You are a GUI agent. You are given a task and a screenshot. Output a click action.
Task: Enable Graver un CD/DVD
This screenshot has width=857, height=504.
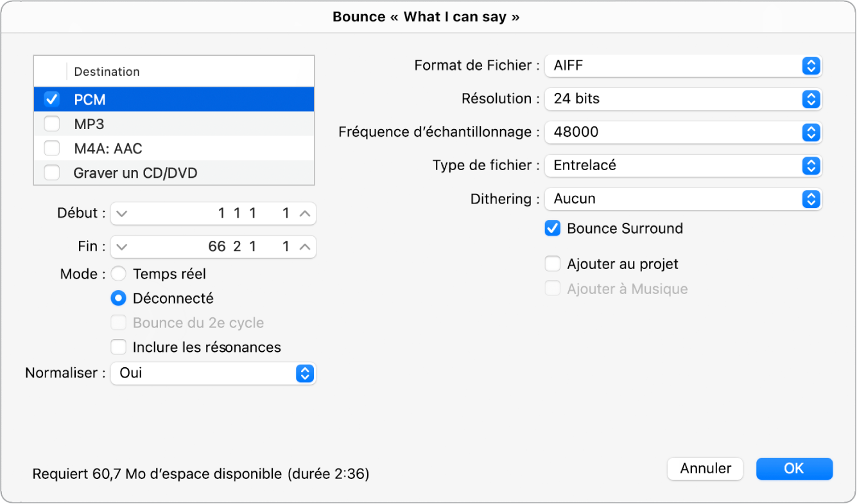click(x=51, y=172)
